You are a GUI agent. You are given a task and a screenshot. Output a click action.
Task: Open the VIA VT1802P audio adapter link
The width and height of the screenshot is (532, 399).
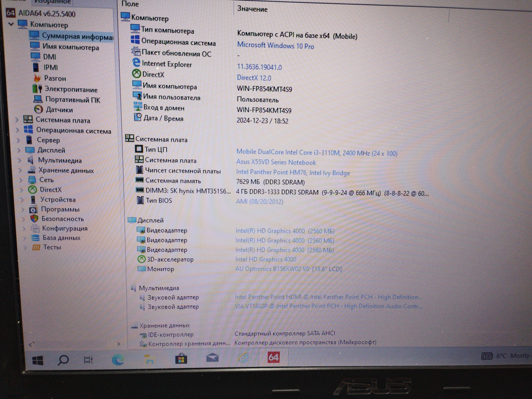329,306
